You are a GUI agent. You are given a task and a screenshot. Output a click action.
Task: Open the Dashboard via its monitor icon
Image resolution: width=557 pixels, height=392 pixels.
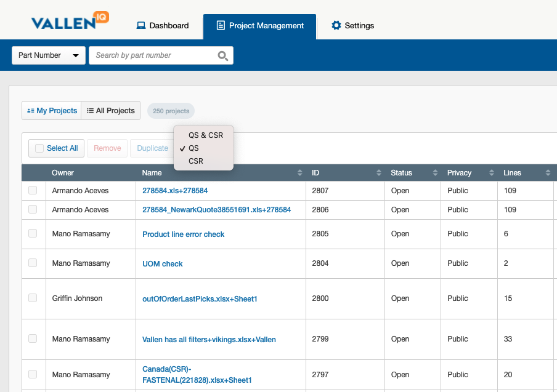(x=143, y=25)
